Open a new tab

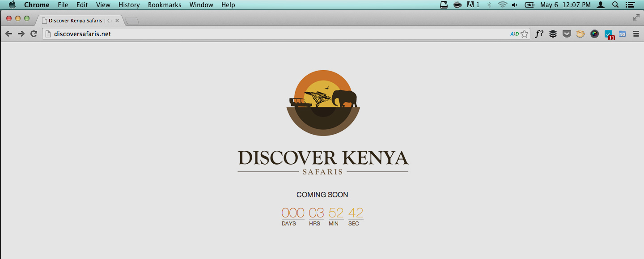(132, 21)
